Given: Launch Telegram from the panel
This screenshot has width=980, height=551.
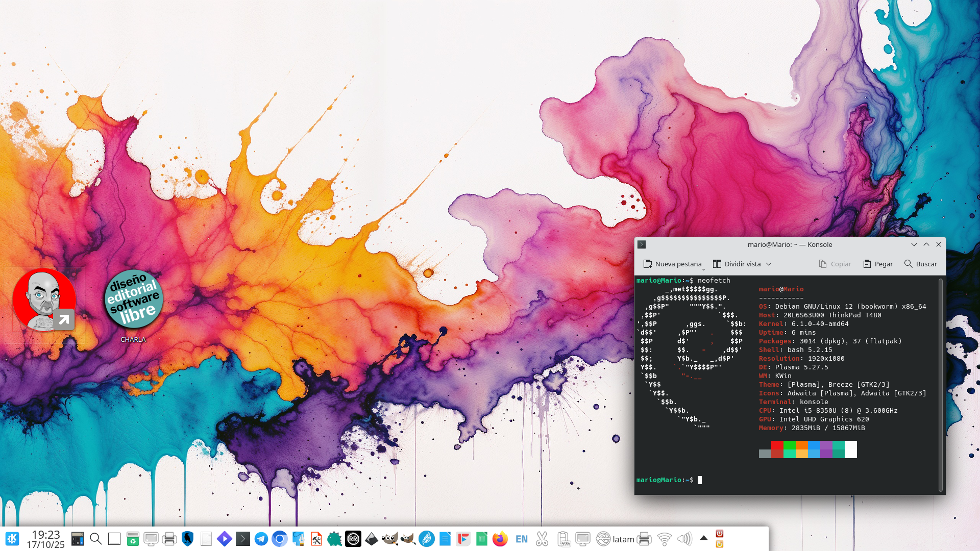Looking at the screenshot, I should (261, 539).
